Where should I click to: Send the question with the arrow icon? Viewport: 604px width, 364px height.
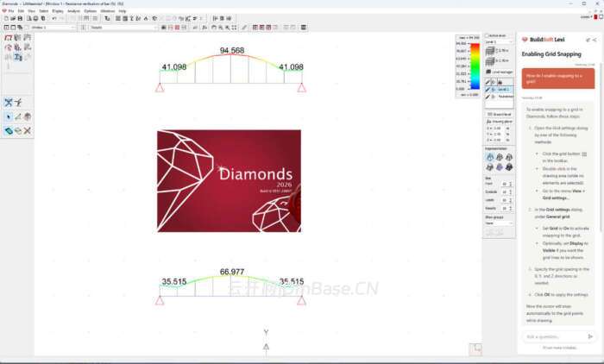click(x=590, y=336)
